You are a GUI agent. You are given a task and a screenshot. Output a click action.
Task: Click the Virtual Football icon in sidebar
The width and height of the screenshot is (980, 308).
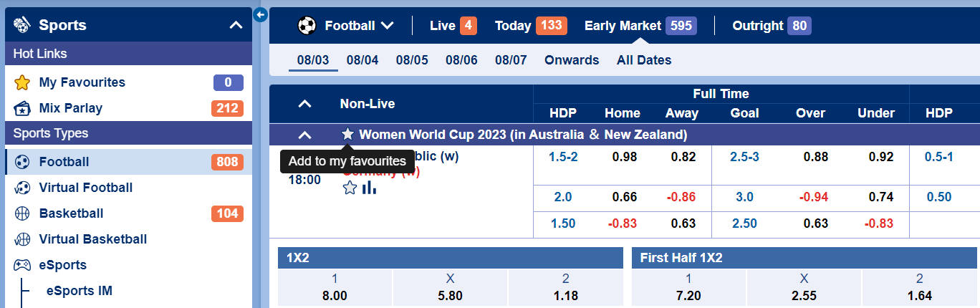click(22, 188)
